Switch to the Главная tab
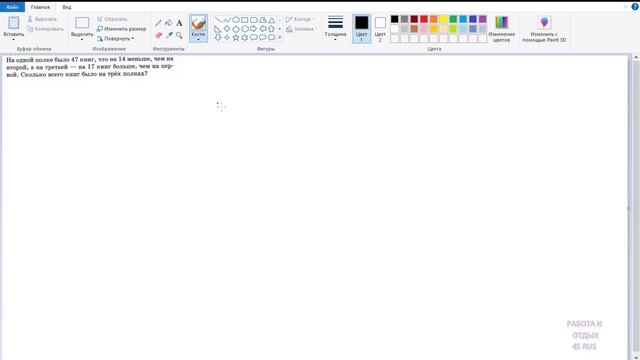The image size is (640, 360). pos(40,7)
